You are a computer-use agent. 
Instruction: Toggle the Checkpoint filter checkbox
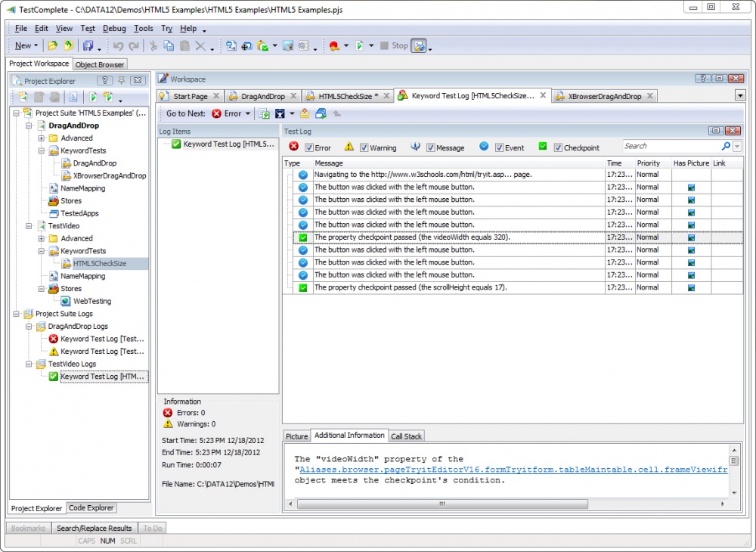pos(559,148)
